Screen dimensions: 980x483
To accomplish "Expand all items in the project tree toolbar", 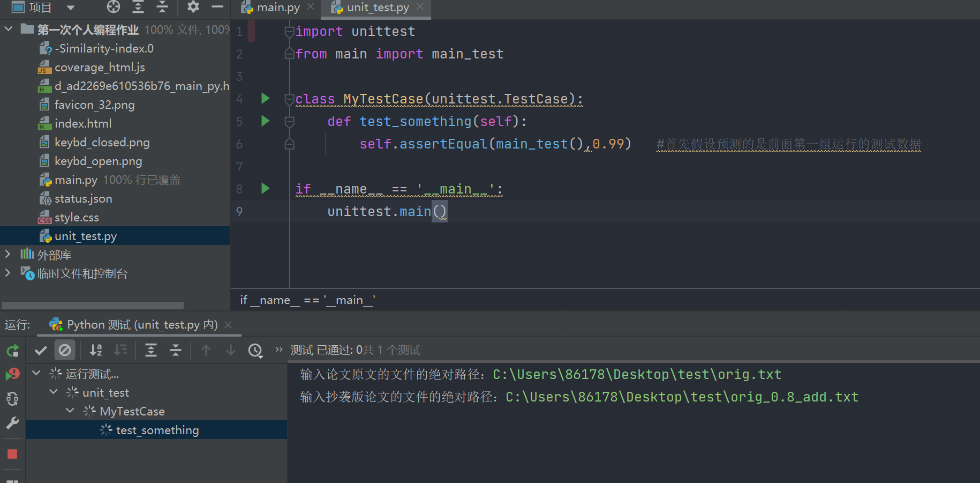I will pyautogui.click(x=138, y=7).
